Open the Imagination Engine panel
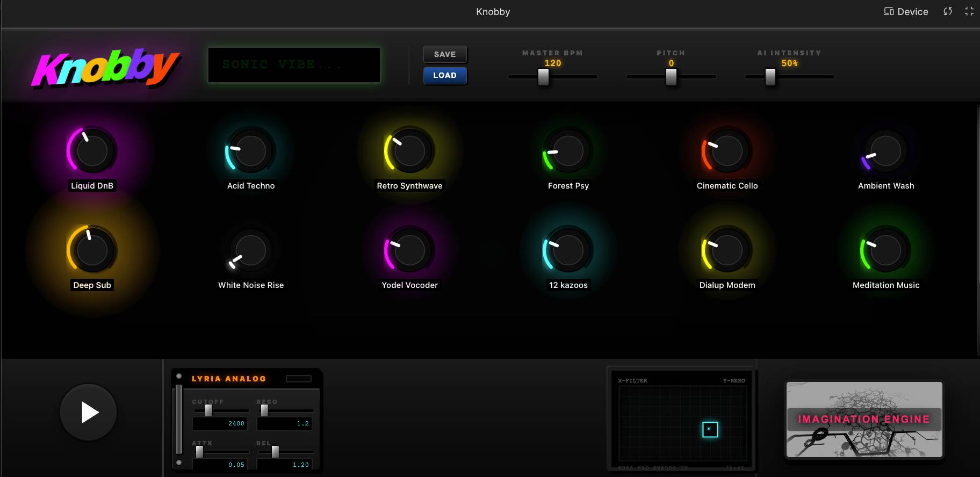 pos(864,420)
